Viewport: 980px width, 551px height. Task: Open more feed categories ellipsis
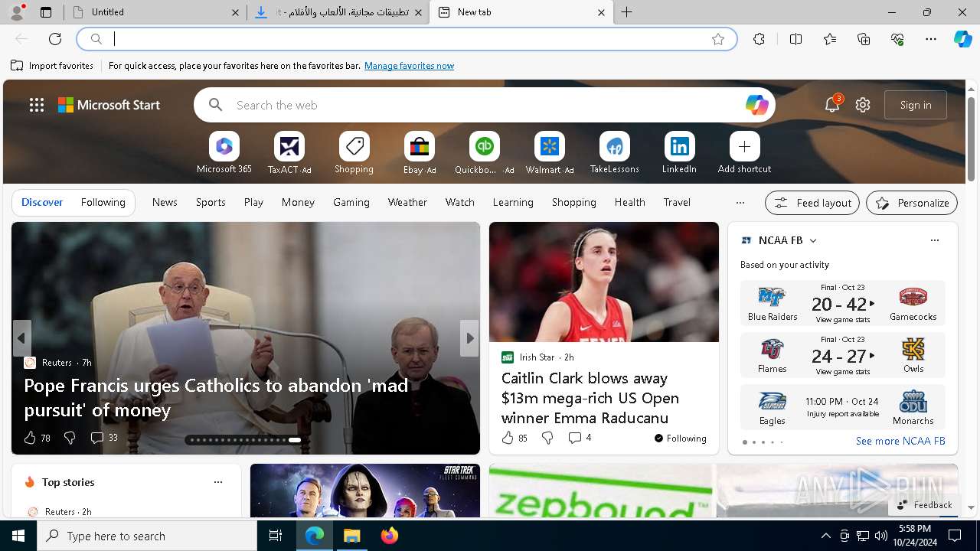coord(740,203)
